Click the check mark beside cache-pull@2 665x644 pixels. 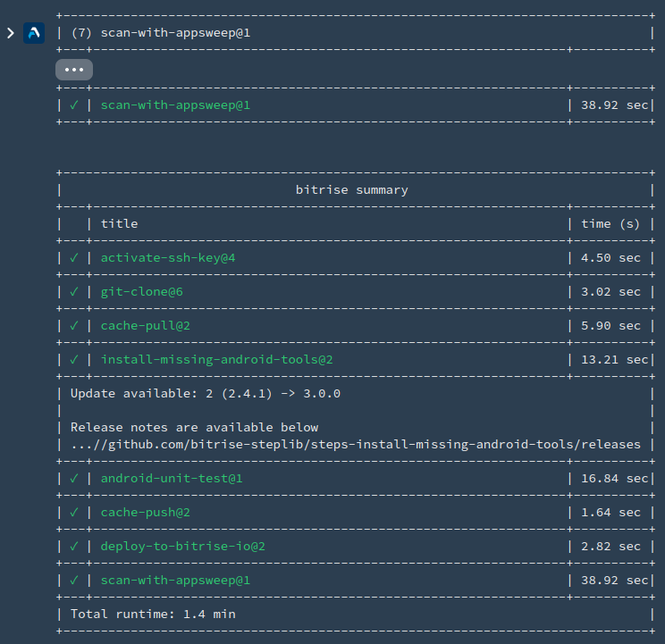[x=74, y=325]
